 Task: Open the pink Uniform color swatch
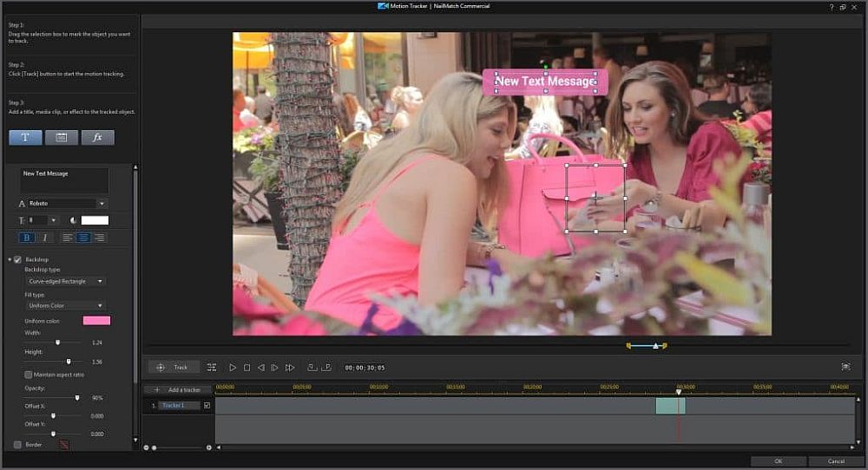(x=97, y=321)
